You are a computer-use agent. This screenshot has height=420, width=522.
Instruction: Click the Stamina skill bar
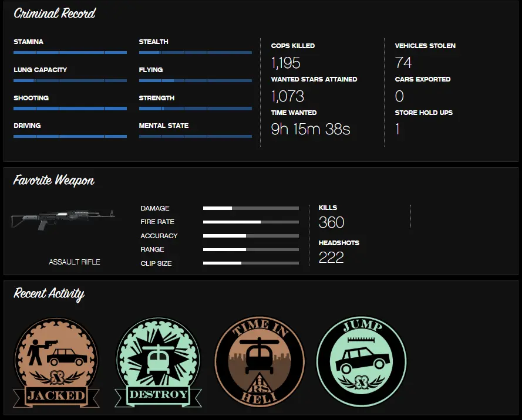click(x=70, y=53)
